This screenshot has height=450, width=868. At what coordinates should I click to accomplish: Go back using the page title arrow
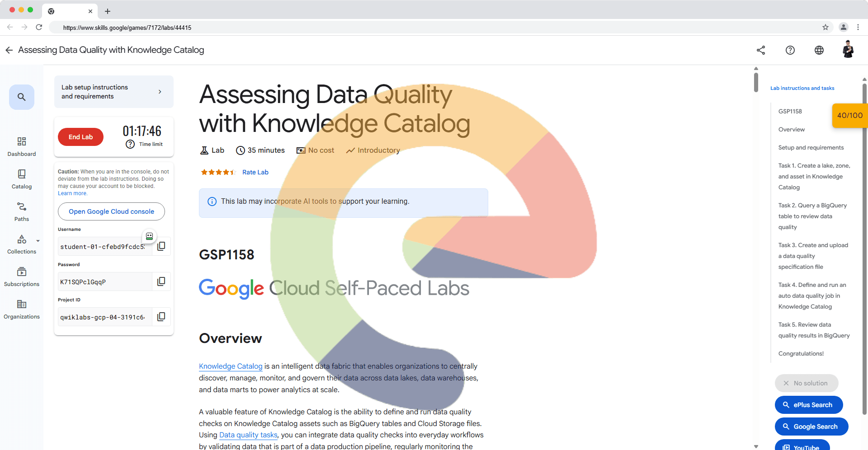9,50
